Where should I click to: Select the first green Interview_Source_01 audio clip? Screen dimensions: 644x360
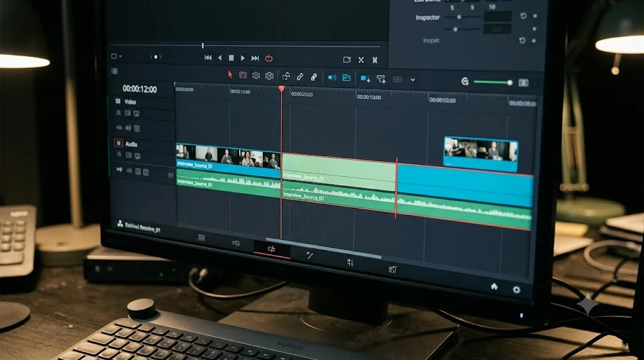point(228,184)
